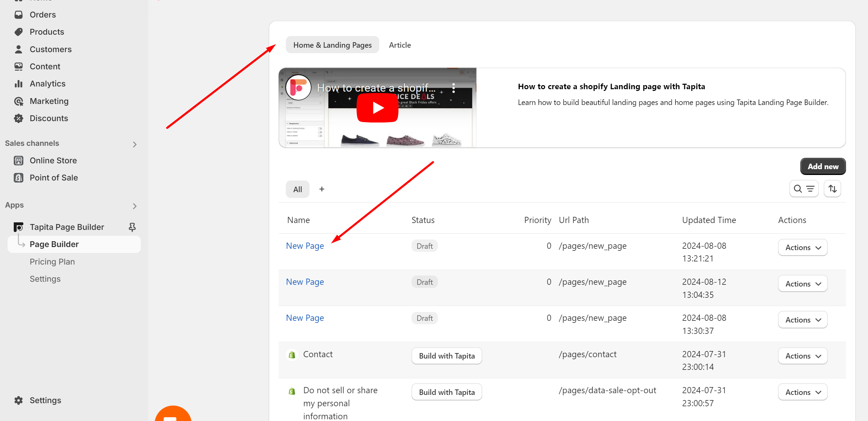Click Build with Tapita for the Contact page

tap(447, 356)
